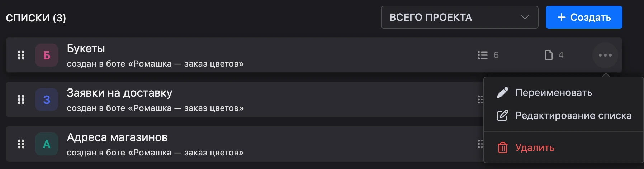Screen dimensions: 644x169
Task: Click the document count icon for Букеты
Action: coord(549,55)
